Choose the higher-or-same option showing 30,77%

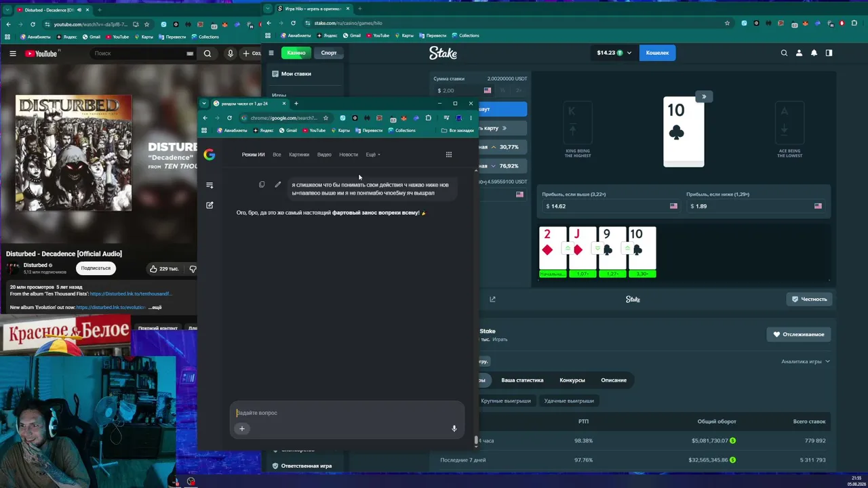pos(502,146)
